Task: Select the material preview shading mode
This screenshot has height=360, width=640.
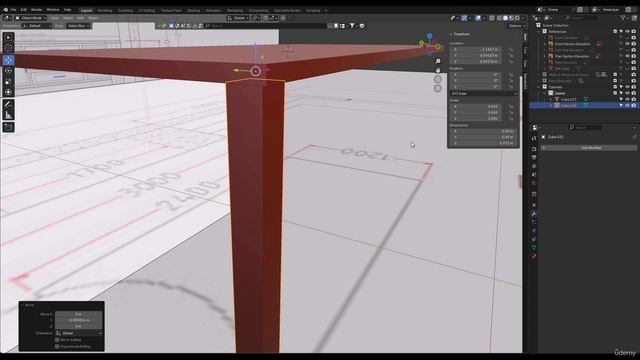Action: coord(511,18)
